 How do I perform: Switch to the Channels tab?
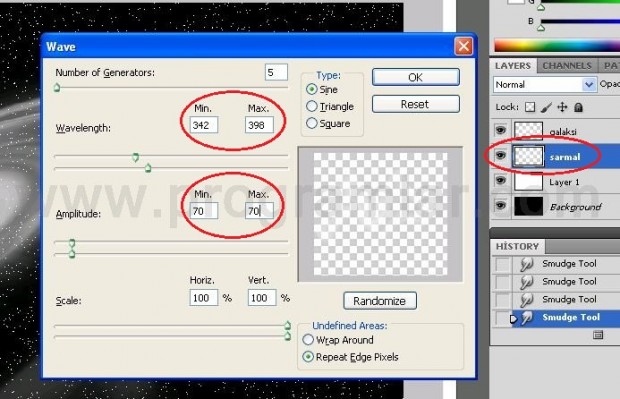click(x=567, y=66)
